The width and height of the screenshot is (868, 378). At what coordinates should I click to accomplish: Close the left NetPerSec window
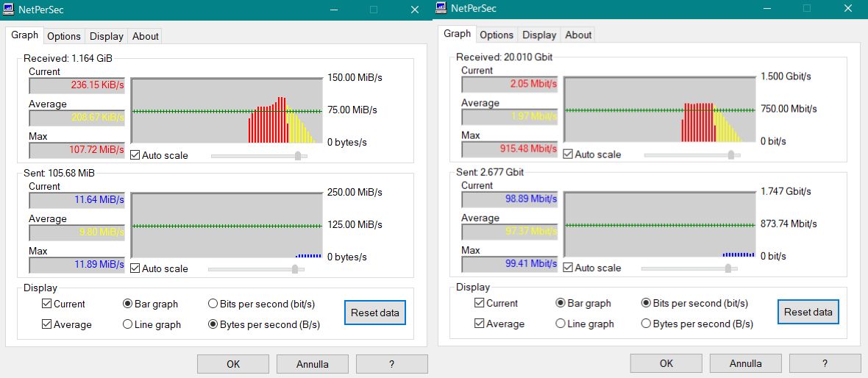tap(415, 10)
